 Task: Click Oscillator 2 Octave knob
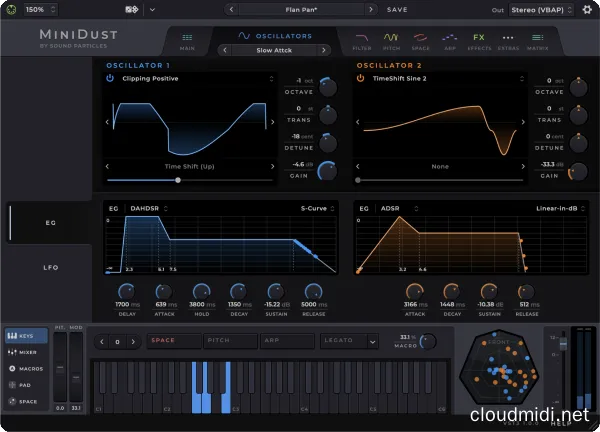click(x=578, y=87)
